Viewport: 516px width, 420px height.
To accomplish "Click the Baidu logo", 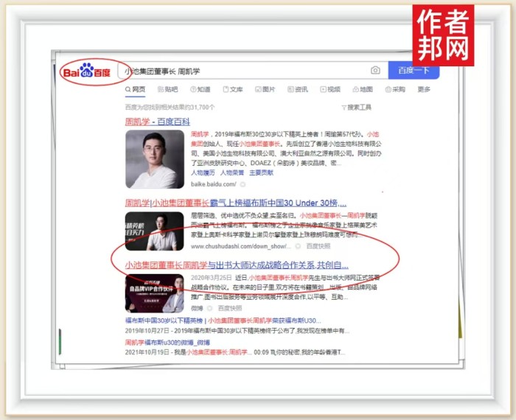I will pyautogui.click(x=86, y=71).
